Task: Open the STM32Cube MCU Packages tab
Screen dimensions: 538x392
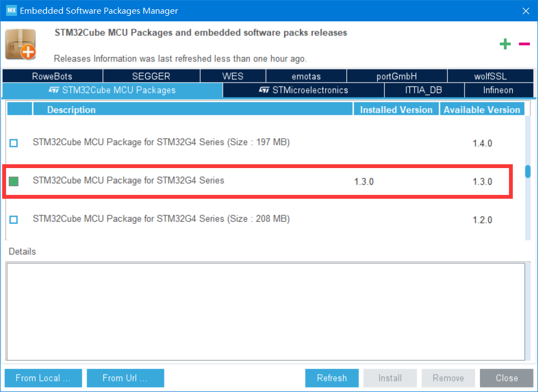Action: click(x=112, y=90)
